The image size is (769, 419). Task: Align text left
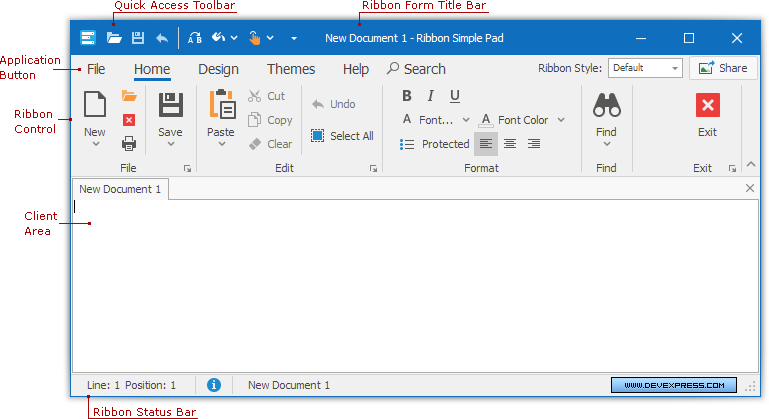[486, 144]
